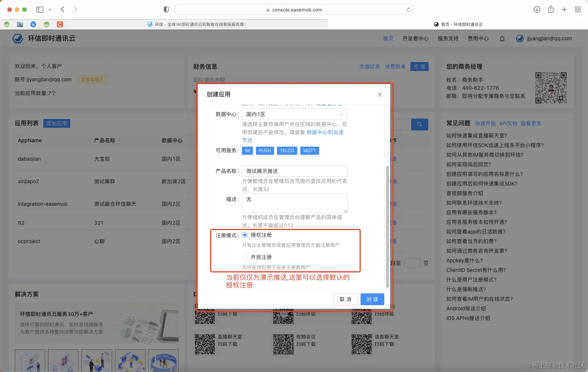
Task: Open the 快速开始 link
Action: [x=485, y=123]
